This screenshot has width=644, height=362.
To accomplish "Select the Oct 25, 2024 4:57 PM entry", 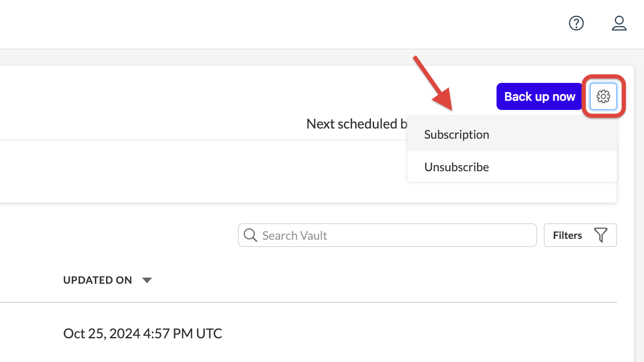I will 142,333.
